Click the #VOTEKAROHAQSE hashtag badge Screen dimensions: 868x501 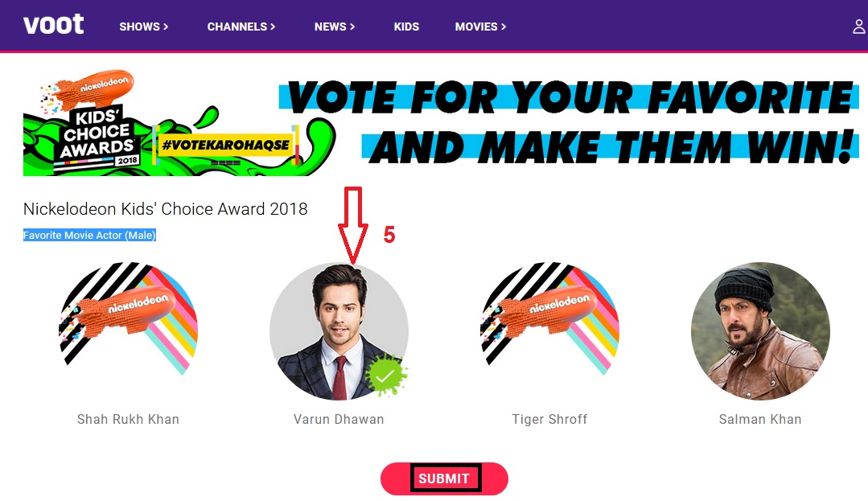[225, 145]
